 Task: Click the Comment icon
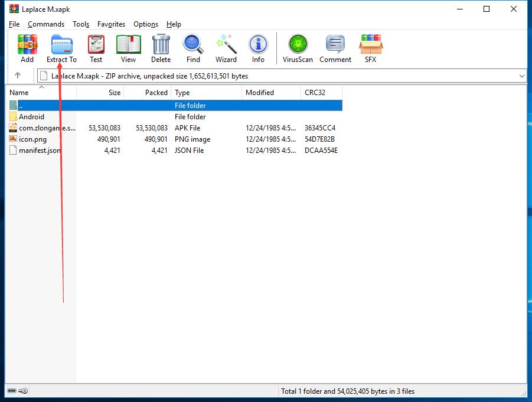(x=335, y=47)
